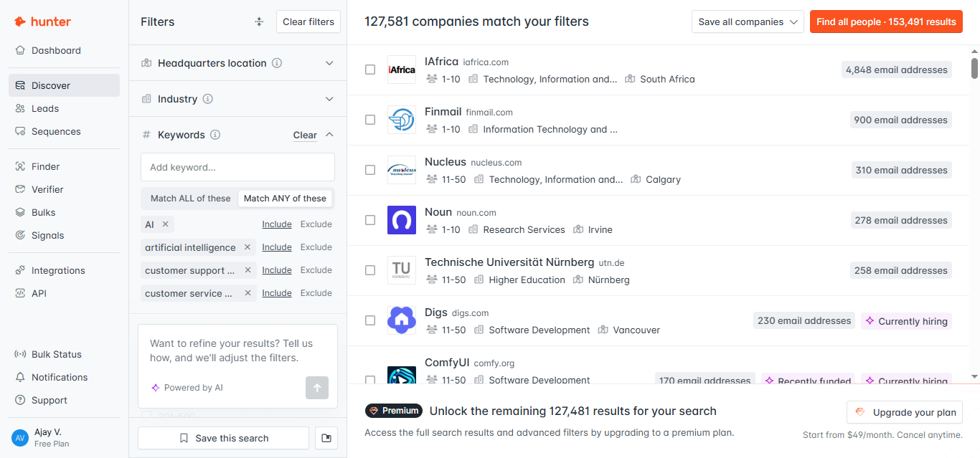Click the Premium badge
This screenshot has width=980, height=458.
coord(394,411)
